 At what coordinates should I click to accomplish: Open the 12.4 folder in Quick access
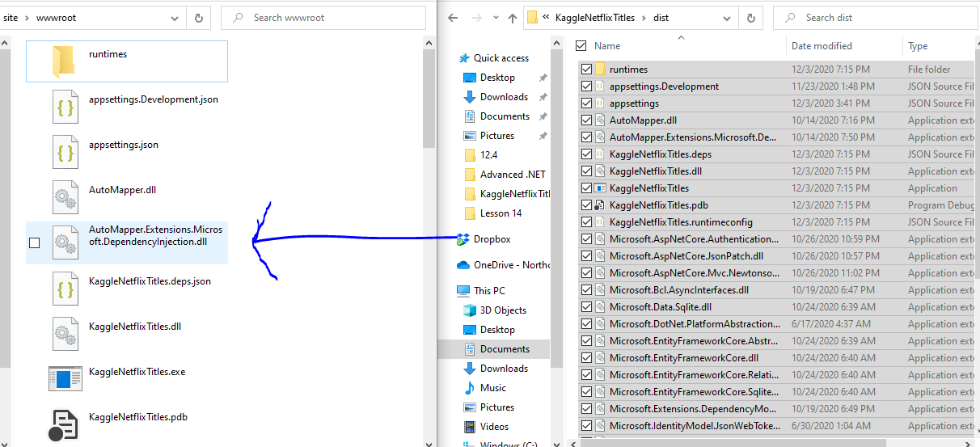[x=488, y=155]
